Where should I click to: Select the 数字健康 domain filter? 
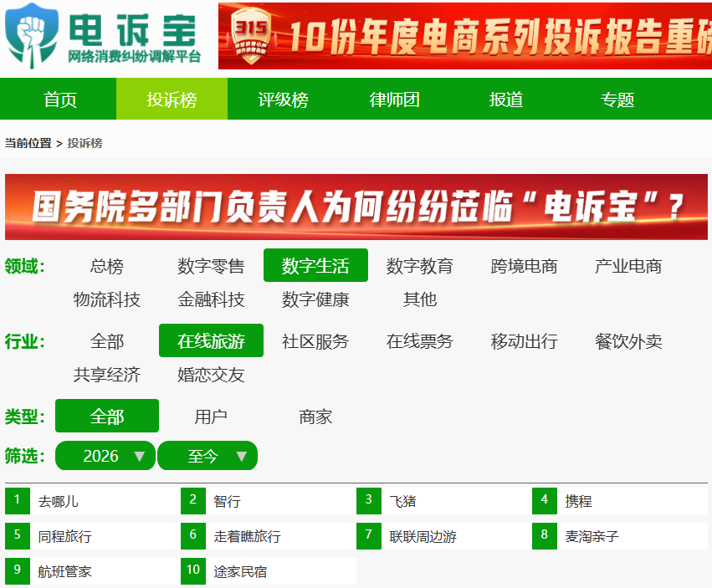pos(315,299)
